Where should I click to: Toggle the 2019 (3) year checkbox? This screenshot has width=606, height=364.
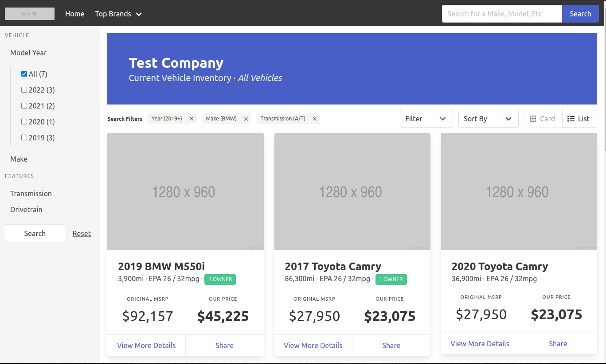point(24,138)
